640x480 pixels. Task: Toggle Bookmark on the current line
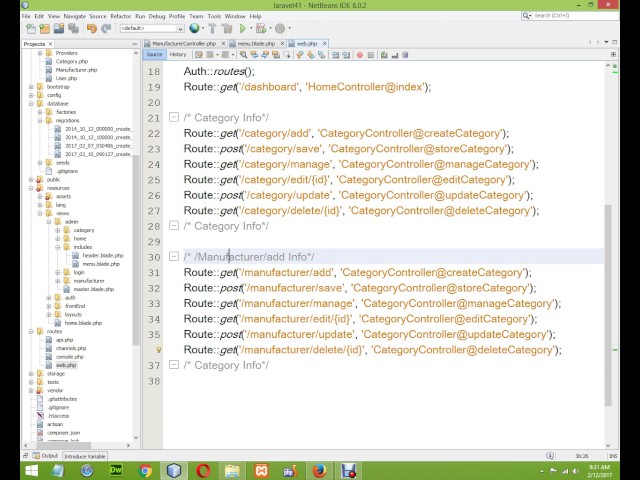point(322,55)
